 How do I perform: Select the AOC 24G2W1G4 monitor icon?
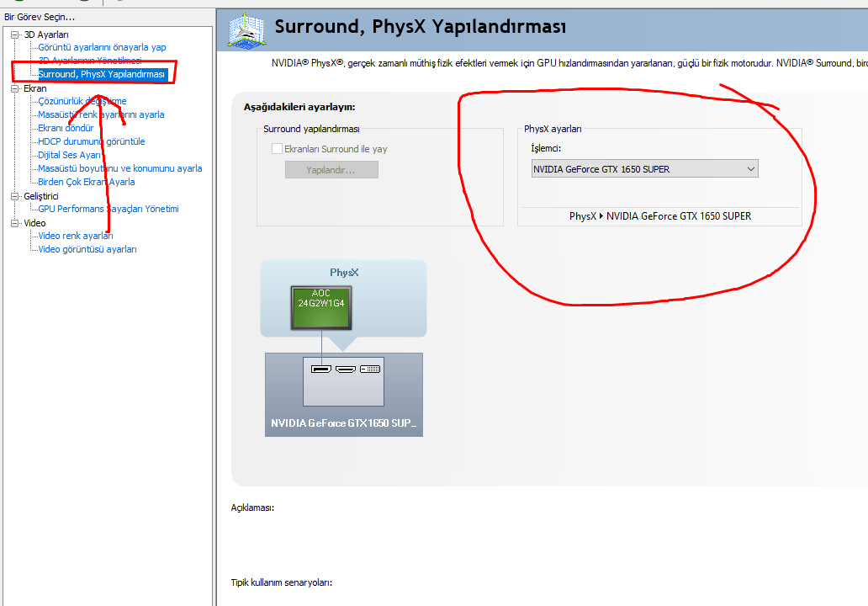tap(321, 308)
